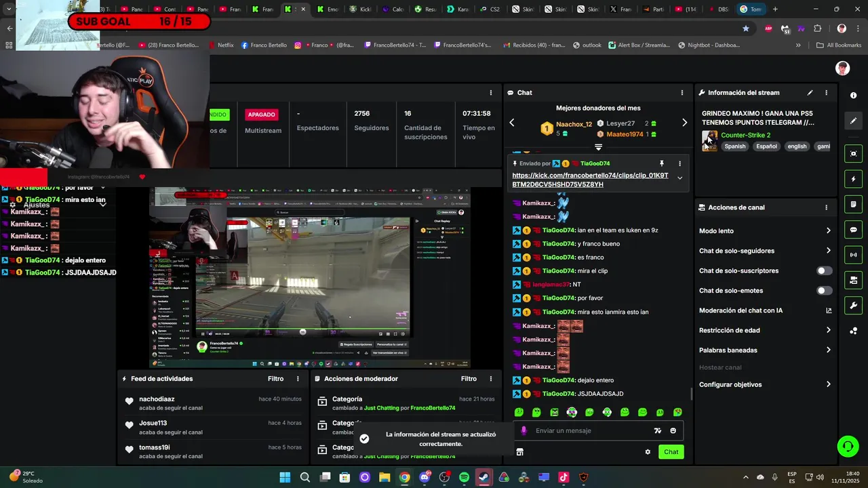Open Acciones de moderador options menu

[491, 379]
